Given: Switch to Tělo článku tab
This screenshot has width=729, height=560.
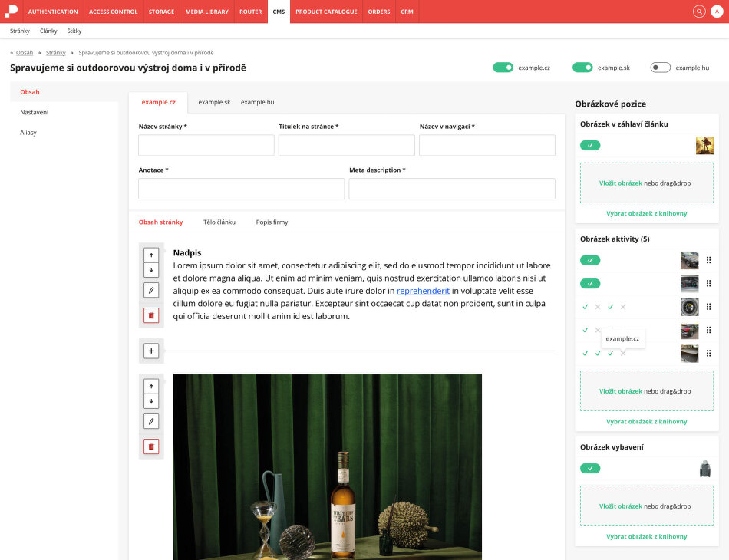Looking at the screenshot, I should click(219, 222).
